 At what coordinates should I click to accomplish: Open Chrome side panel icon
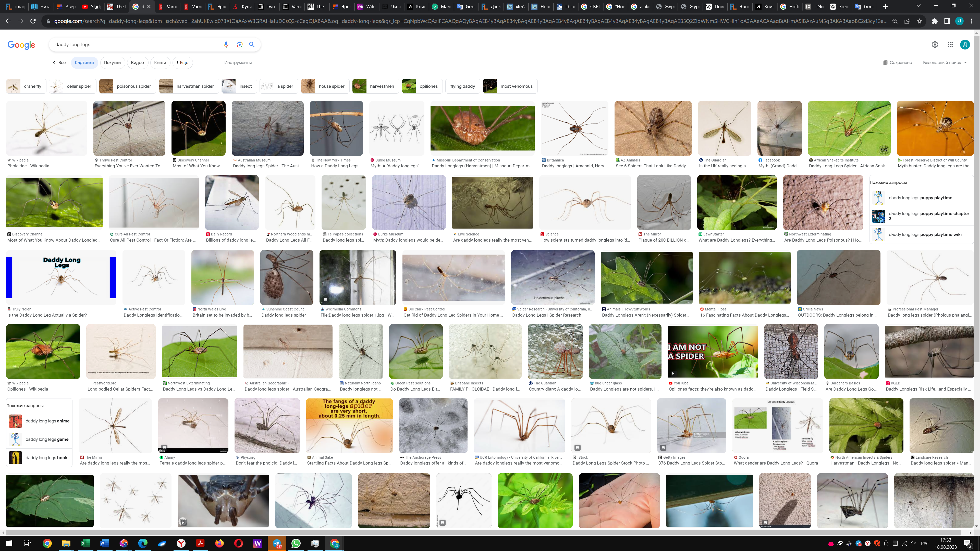947,21
